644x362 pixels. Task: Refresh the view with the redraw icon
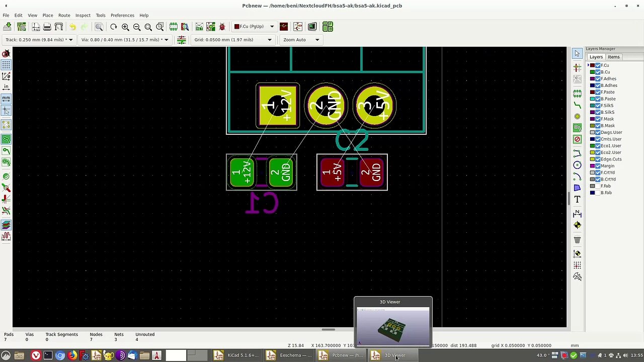(x=114, y=27)
